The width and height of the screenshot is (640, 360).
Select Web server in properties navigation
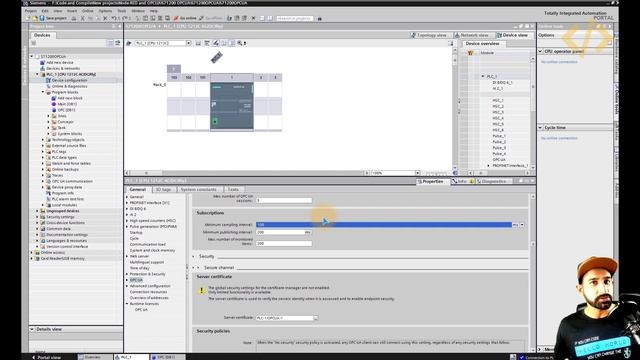click(x=139, y=256)
